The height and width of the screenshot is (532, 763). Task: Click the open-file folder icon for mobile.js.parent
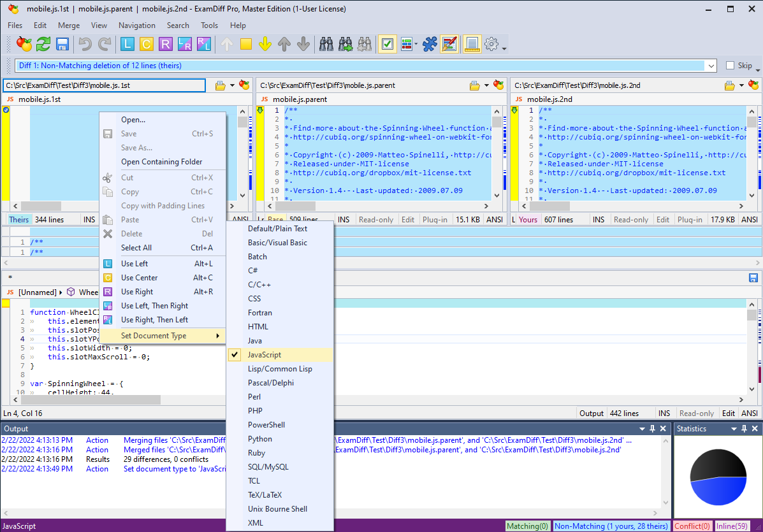click(474, 85)
